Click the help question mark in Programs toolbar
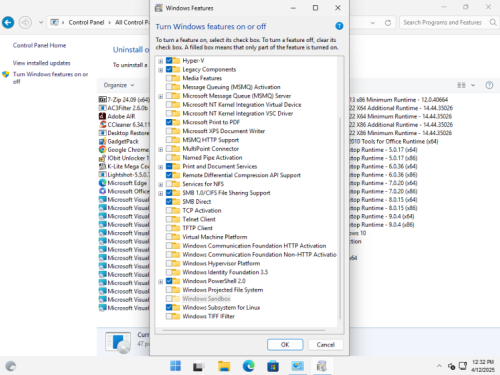The height and width of the screenshot is (375, 500). (x=489, y=85)
